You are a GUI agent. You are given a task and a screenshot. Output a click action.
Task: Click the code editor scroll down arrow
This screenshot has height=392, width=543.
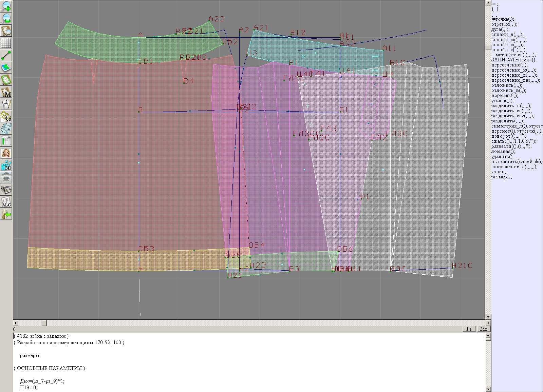pos(488,389)
